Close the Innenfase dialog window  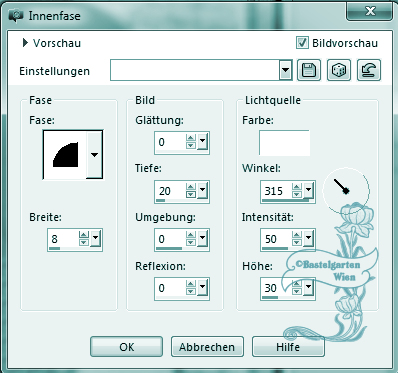click(x=369, y=12)
